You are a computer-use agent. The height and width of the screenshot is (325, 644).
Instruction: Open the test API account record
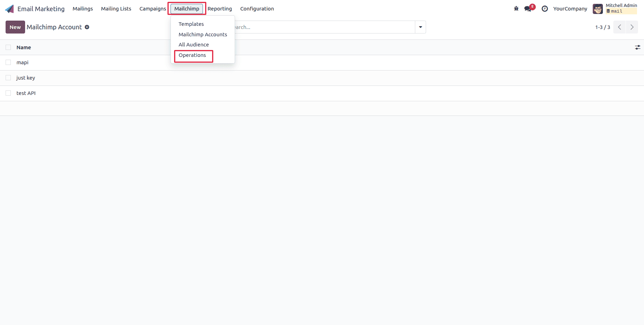26,93
